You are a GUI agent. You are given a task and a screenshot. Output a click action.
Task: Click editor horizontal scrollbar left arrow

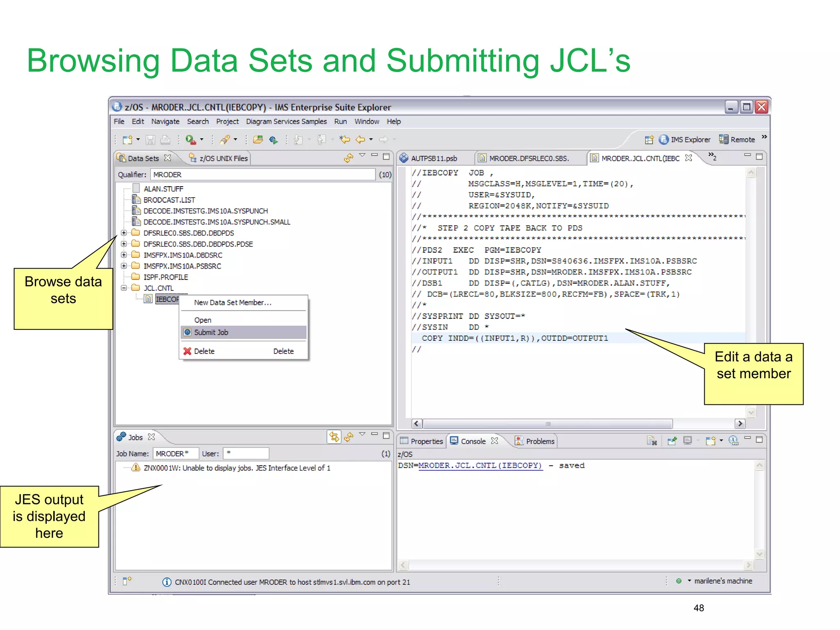pos(417,424)
